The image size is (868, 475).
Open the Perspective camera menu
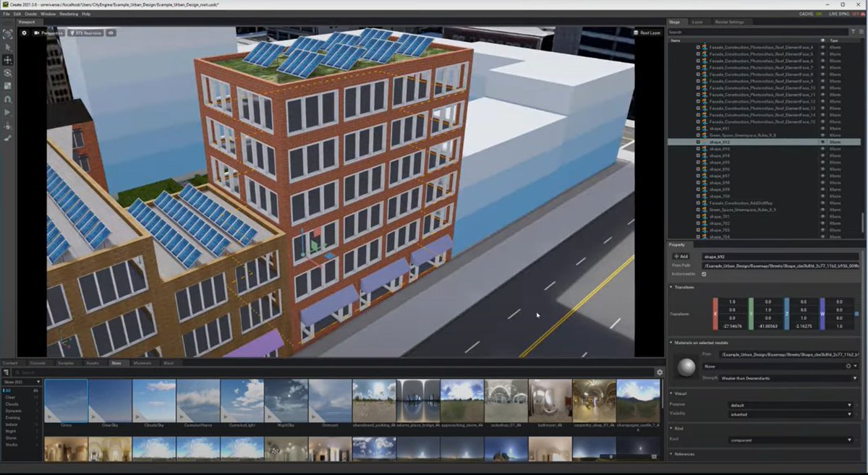(x=48, y=33)
